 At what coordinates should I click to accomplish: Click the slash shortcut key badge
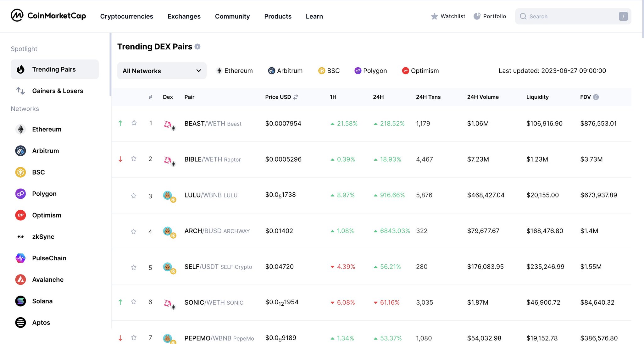tap(623, 16)
